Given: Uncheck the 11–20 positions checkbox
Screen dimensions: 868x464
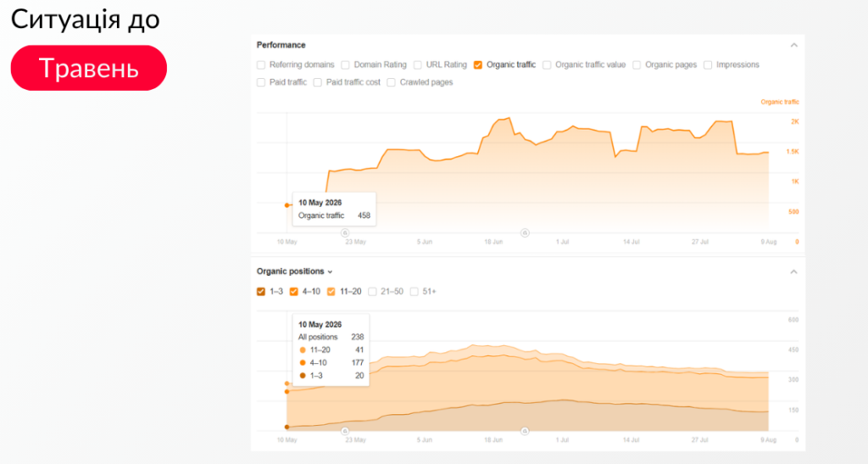Looking at the screenshot, I should click(331, 292).
